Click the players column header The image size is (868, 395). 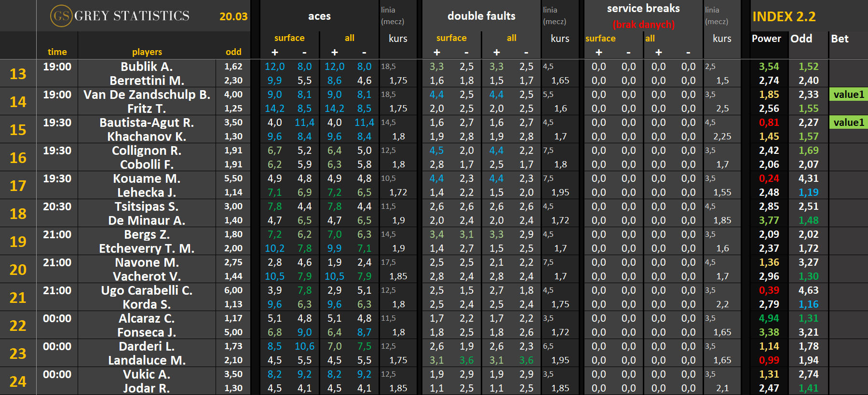click(147, 52)
